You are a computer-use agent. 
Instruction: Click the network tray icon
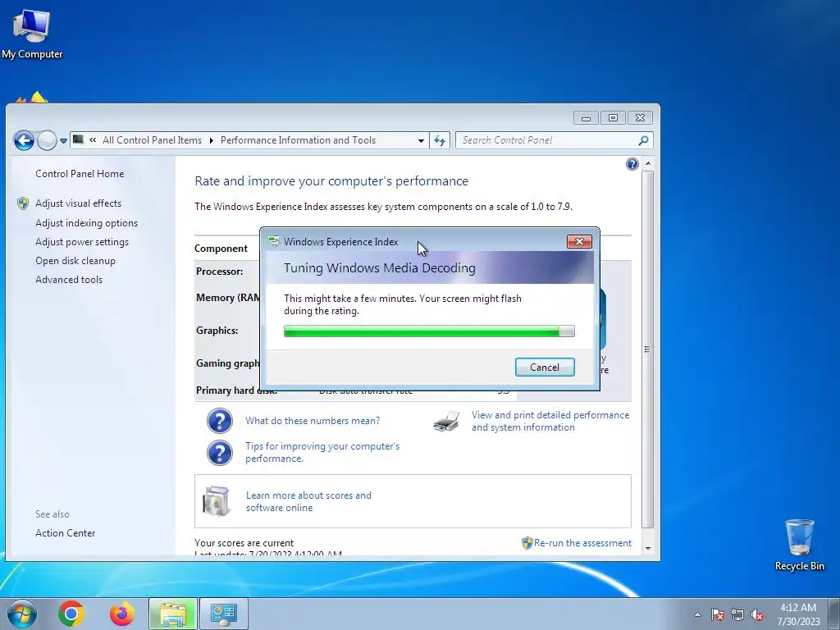coord(737,615)
